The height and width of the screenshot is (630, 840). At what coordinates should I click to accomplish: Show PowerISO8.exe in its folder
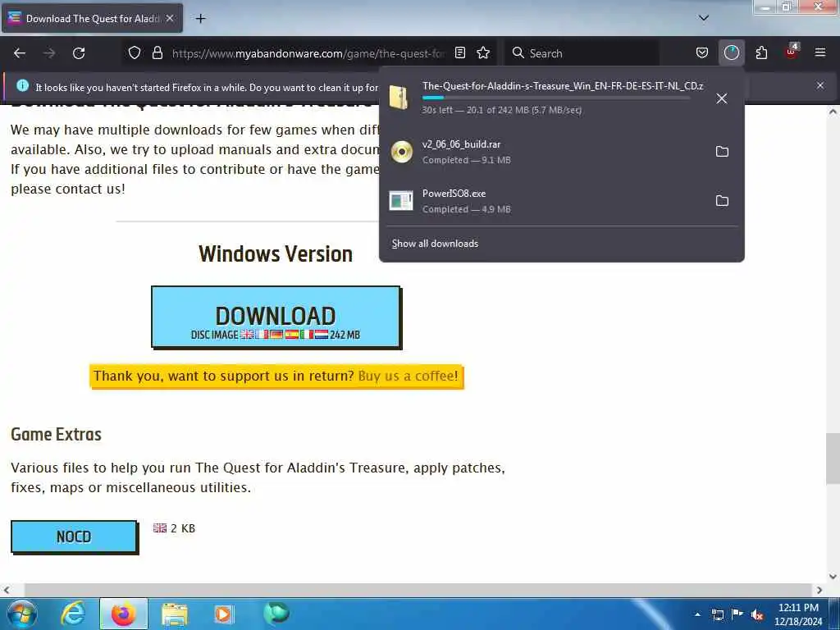(x=722, y=201)
